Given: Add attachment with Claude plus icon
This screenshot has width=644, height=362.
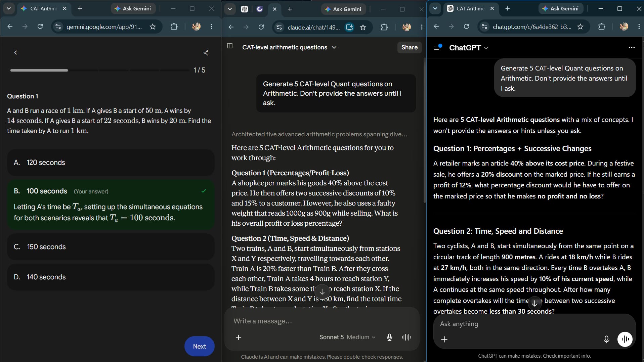Looking at the screenshot, I should [239, 337].
